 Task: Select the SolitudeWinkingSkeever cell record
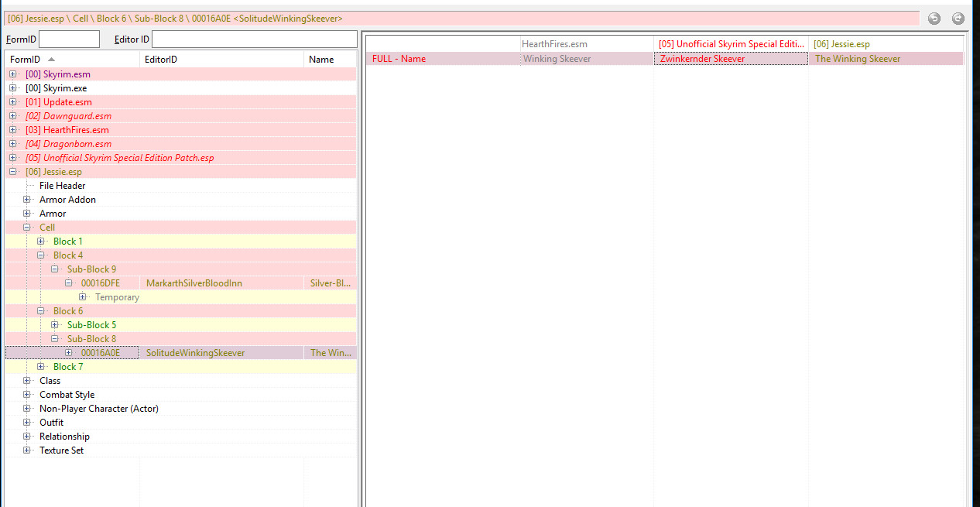pos(195,353)
